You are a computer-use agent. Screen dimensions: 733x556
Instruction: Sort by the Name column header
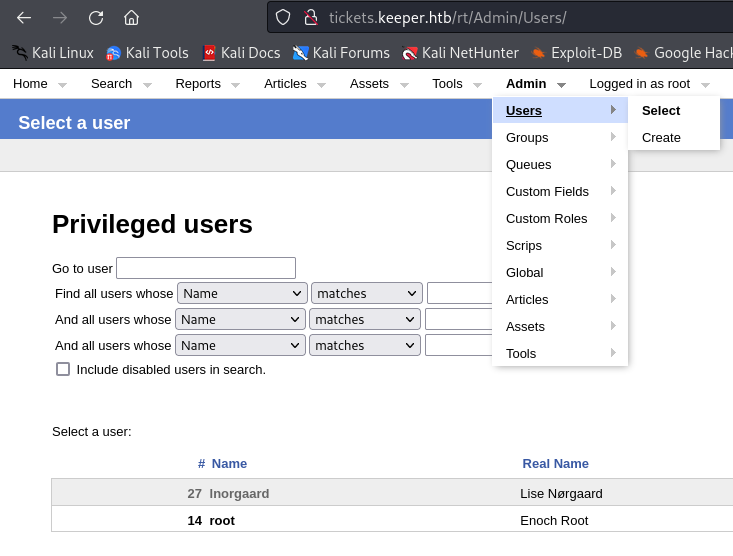tap(229, 463)
